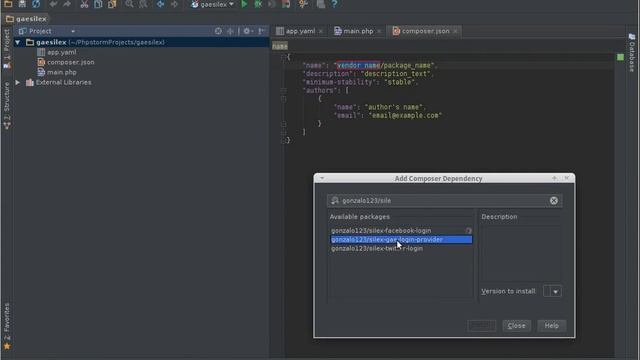Click the Back navigation arrow
Viewport: 640px width, 360px height.
(x=160, y=4)
